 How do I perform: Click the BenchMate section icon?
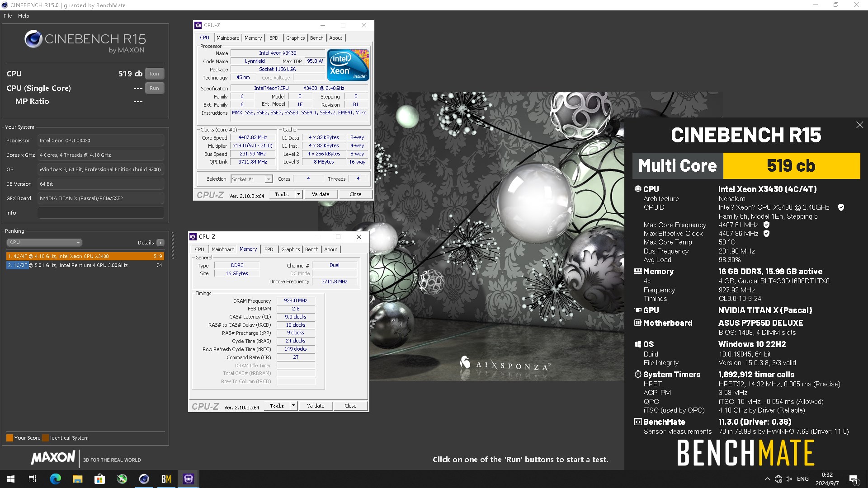(638, 422)
